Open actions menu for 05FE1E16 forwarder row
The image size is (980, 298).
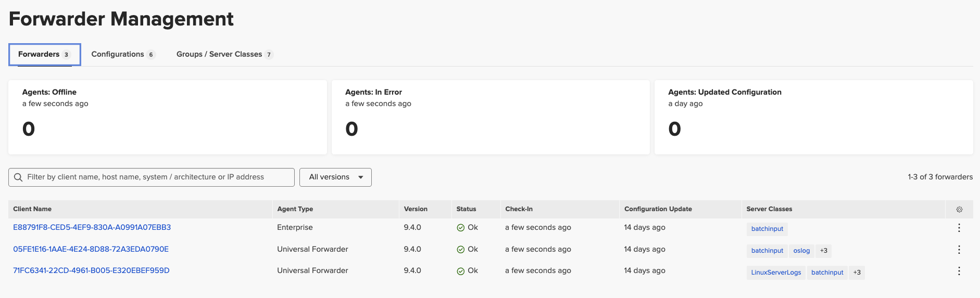(x=959, y=250)
